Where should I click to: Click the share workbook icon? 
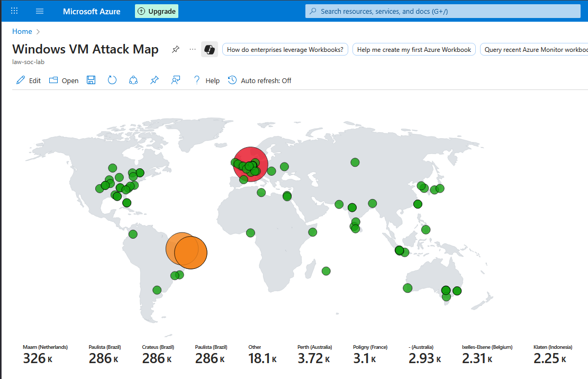[133, 80]
